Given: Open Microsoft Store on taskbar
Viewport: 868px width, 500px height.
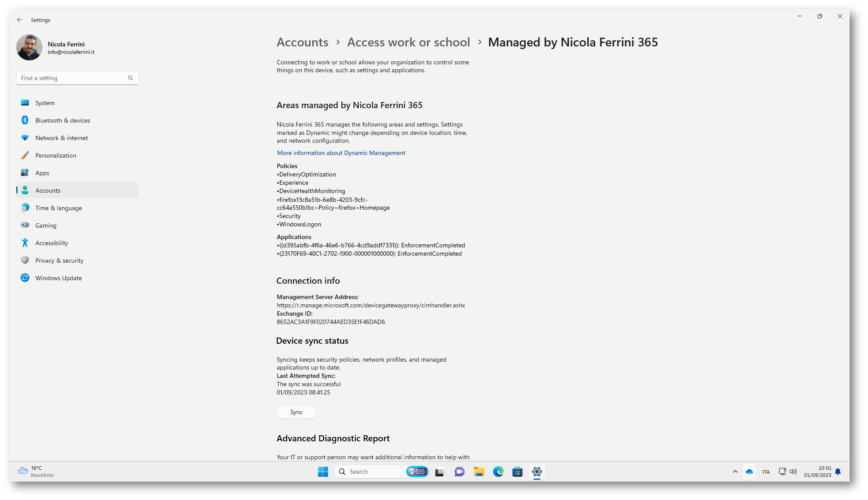Looking at the screenshot, I should click(x=517, y=472).
